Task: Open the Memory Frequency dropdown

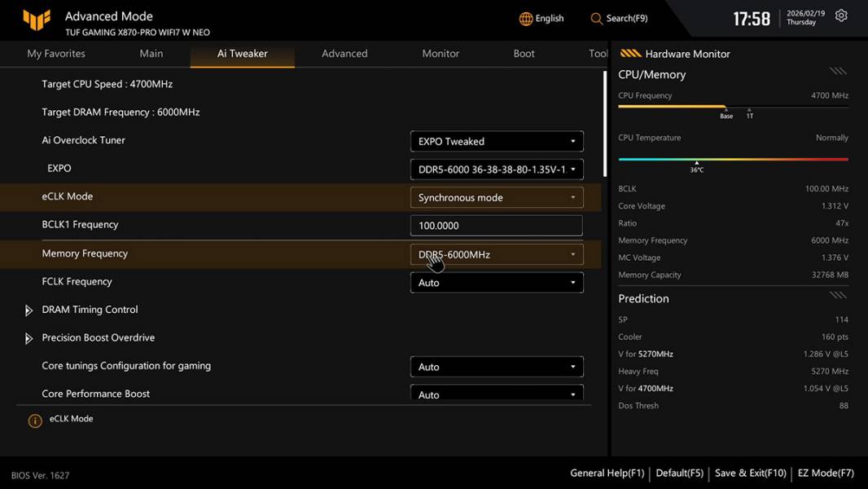Action: (497, 254)
